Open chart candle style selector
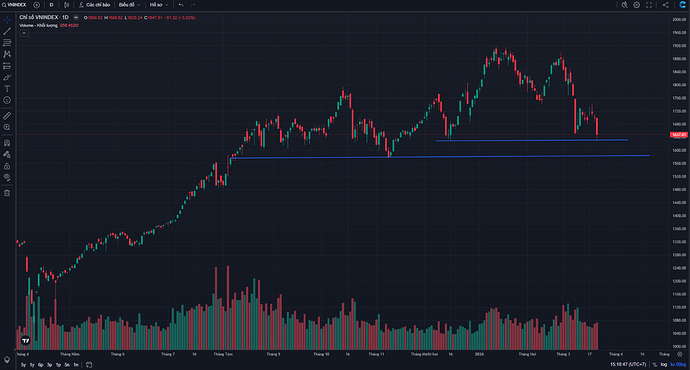 pos(66,5)
